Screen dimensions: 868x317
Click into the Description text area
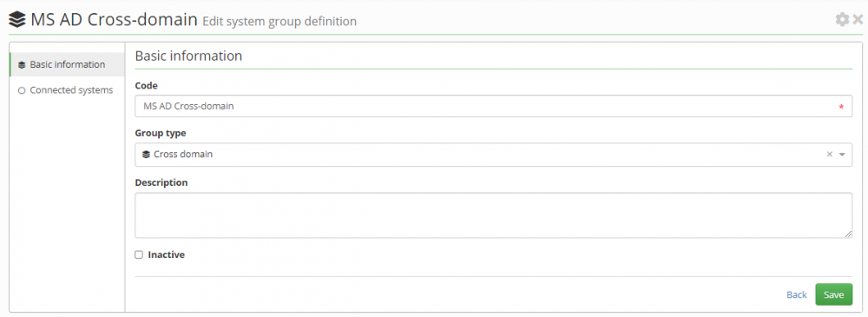(x=493, y=215)
